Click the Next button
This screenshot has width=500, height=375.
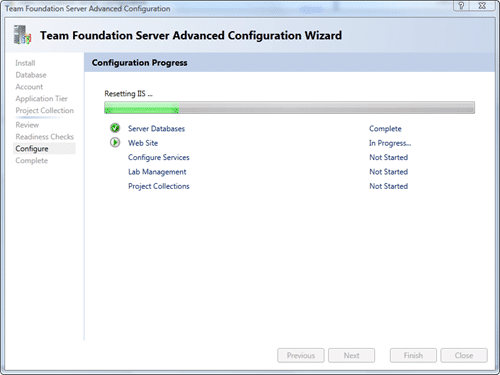coord(351,355)
